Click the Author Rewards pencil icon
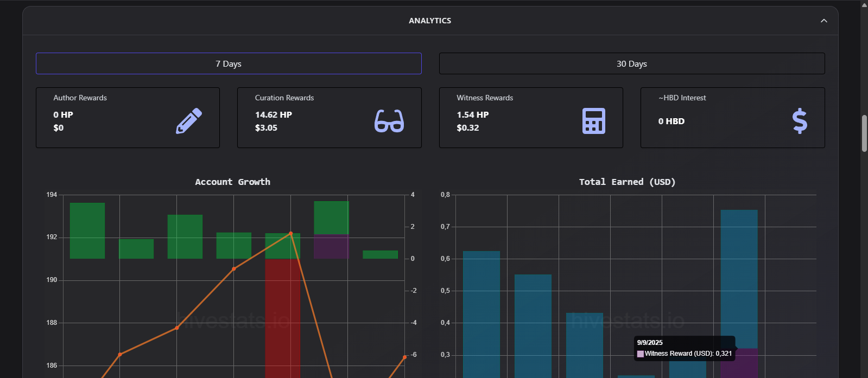 click(x=189, y=121)
